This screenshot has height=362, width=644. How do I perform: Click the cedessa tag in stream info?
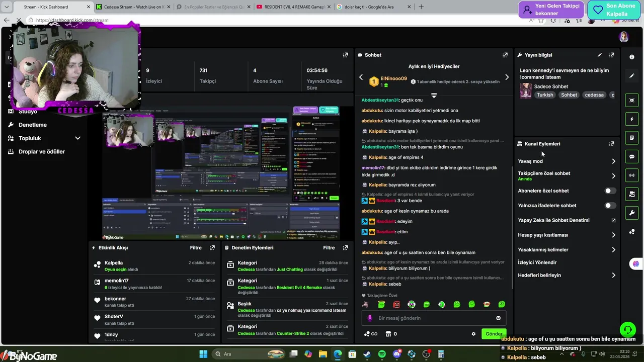(x=594, y=95)
